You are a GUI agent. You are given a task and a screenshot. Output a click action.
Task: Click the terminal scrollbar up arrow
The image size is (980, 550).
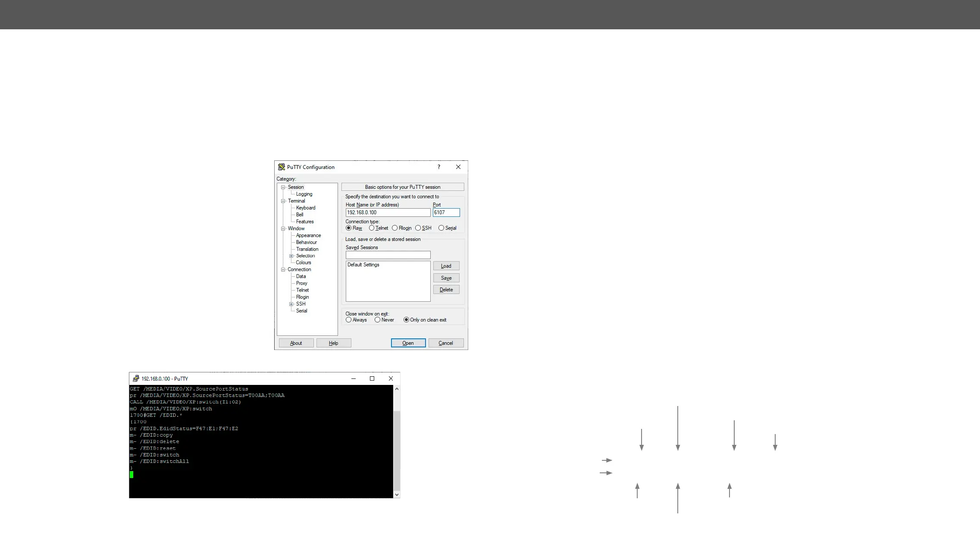[x=397, y=389]
